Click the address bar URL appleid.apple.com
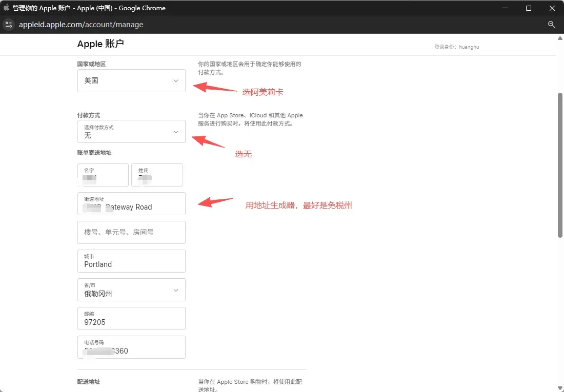Screen dimensions: 564x392 pyautogui.click(x=81, y=25)
